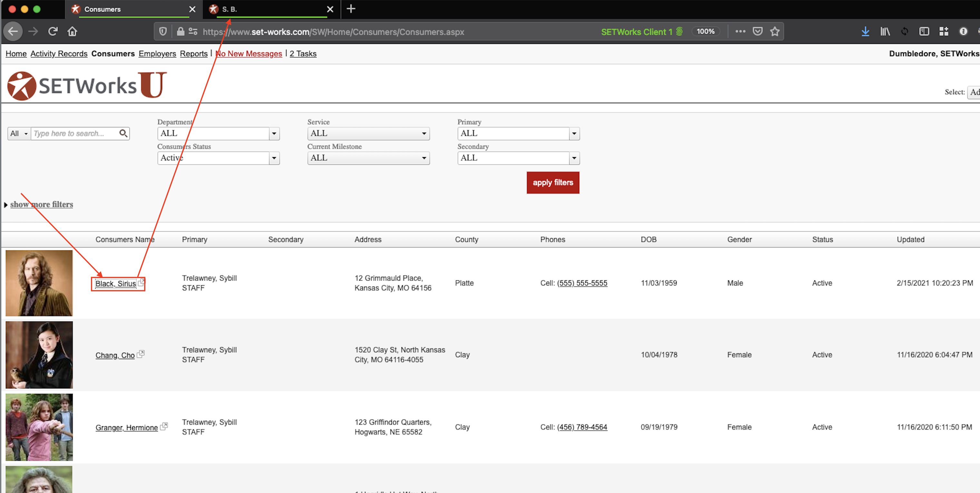Open Cho Chang popup window icon

click(140, 354)
